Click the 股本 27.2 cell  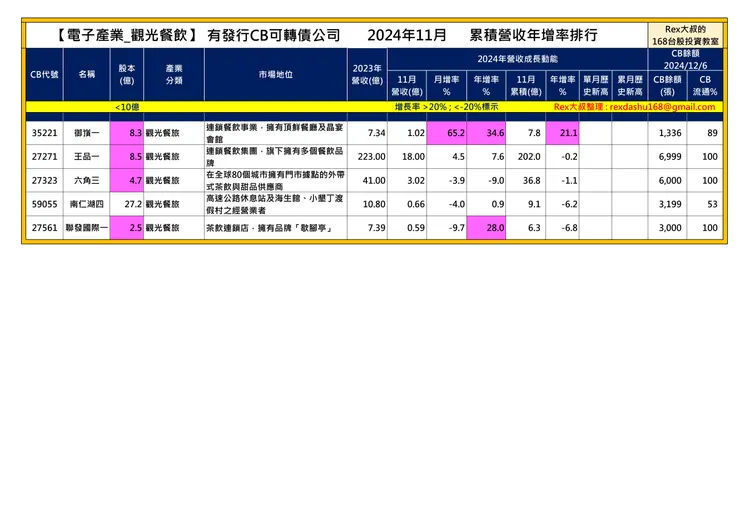(x=126, y=204)
